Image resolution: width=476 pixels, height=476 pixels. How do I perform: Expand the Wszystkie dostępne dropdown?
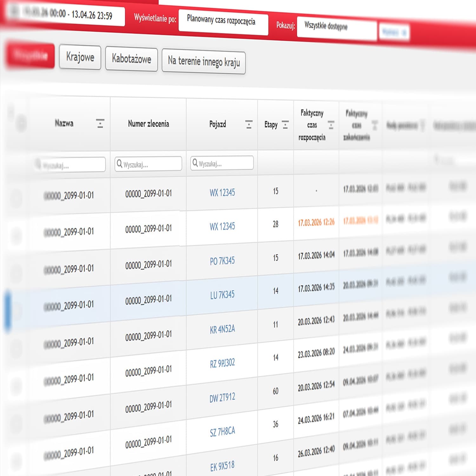[x=336, y=28]
